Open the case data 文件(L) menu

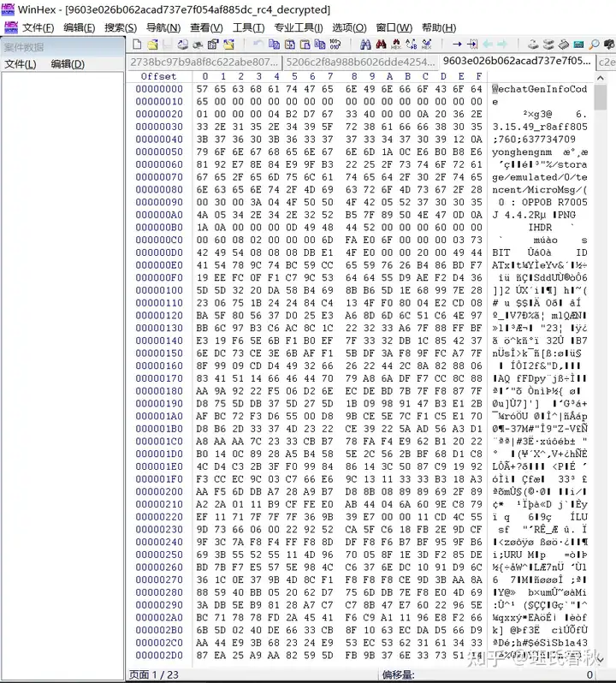pos(21,64)
